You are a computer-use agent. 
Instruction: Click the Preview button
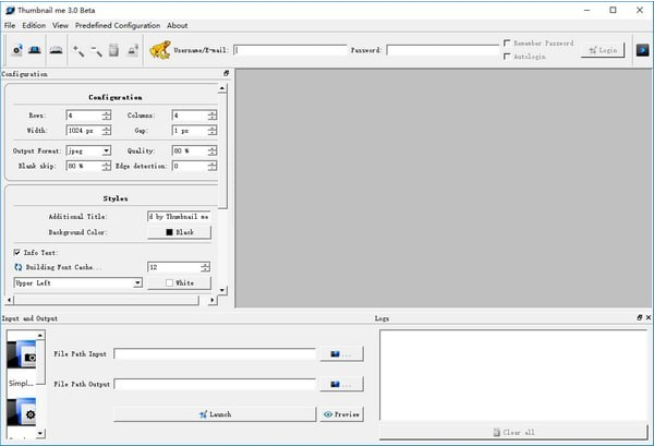(x=341, y=414)
